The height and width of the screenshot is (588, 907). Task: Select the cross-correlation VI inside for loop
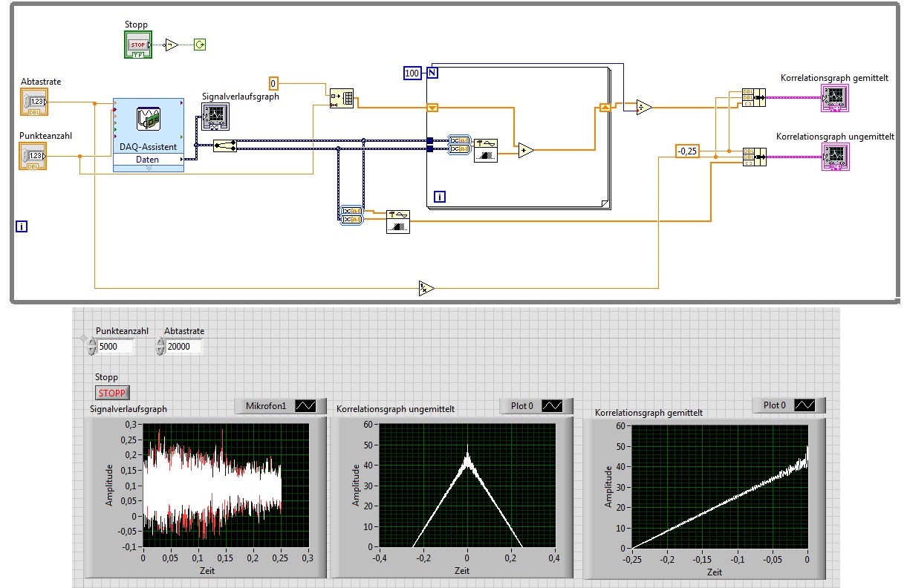click(x=486, y=151)
